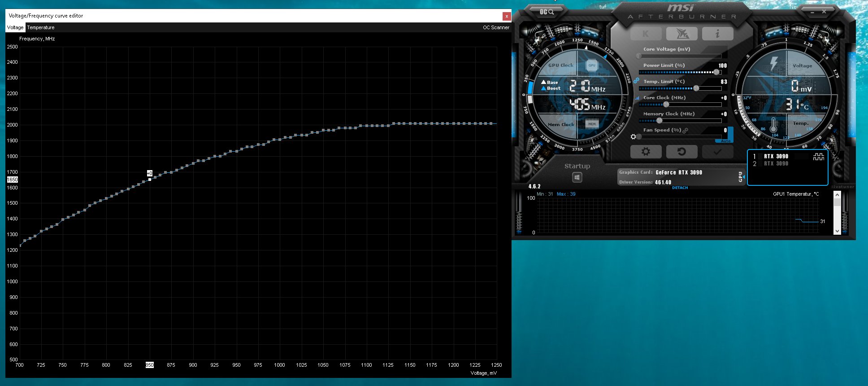Click the Min : 31 readout

point(545,194)
